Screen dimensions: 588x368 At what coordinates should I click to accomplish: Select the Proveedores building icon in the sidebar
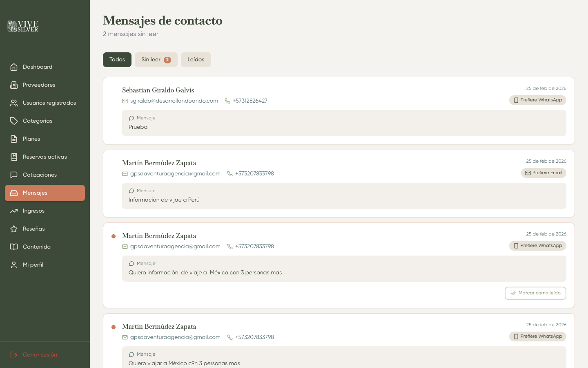[14, 85]
